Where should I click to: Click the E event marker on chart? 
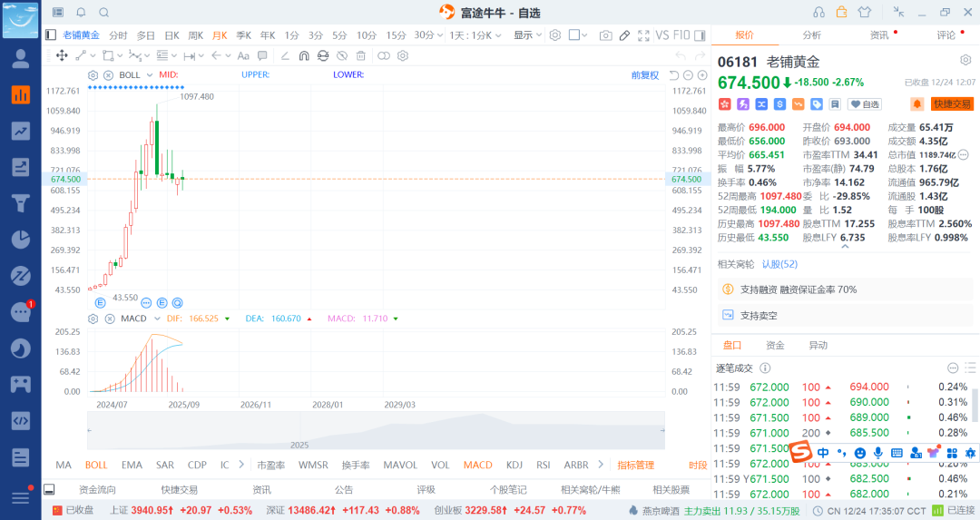point(100,302)
